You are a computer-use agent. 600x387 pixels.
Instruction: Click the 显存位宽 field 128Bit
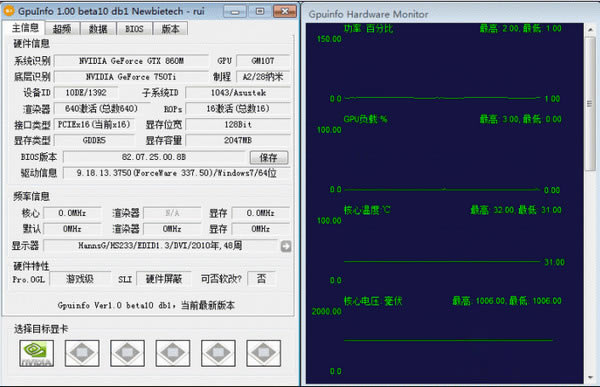click(238, 124)
